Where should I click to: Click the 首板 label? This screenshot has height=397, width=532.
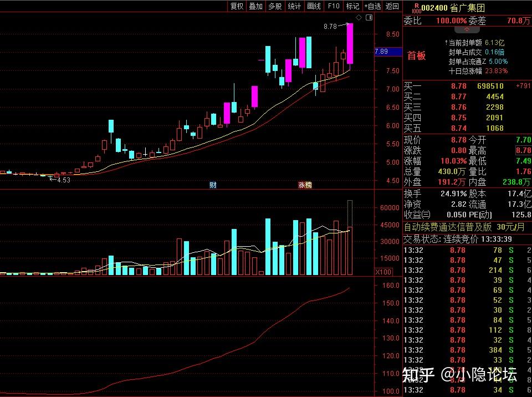pos(416,55)
